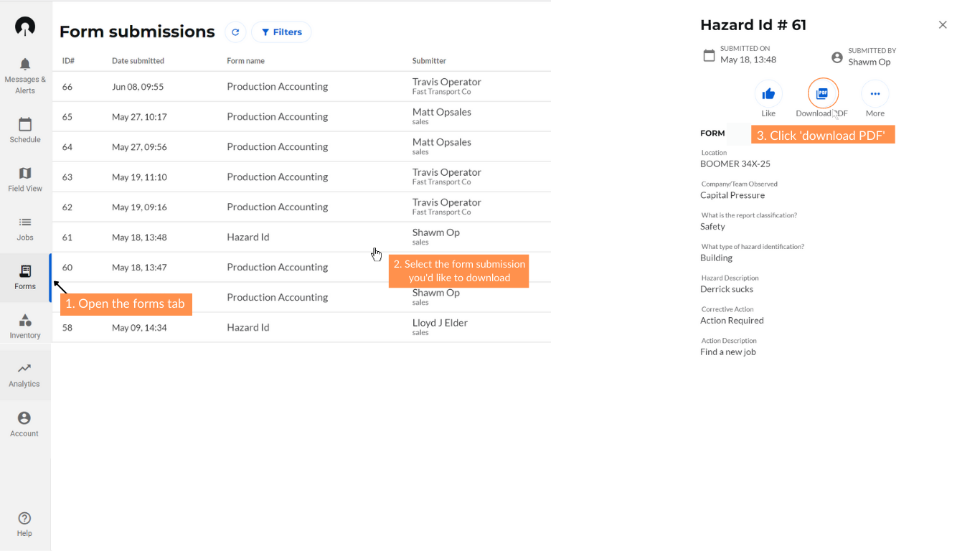Select submission 63 dated May 19, 11:10

point(301,176)
